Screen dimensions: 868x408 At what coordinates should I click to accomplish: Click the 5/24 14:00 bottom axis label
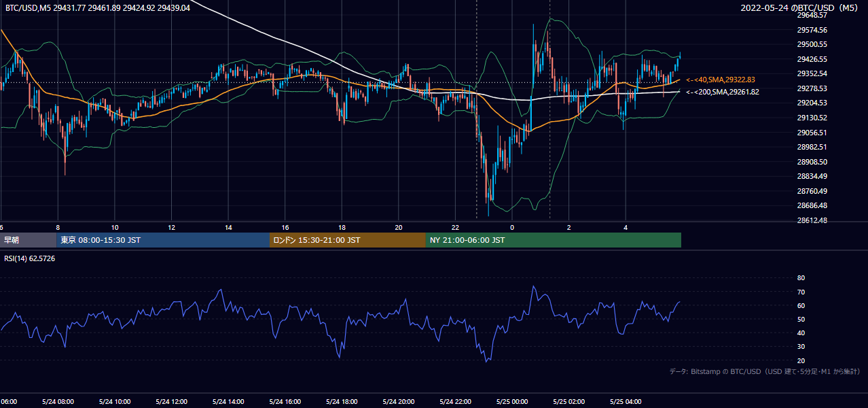coord(228,401)
